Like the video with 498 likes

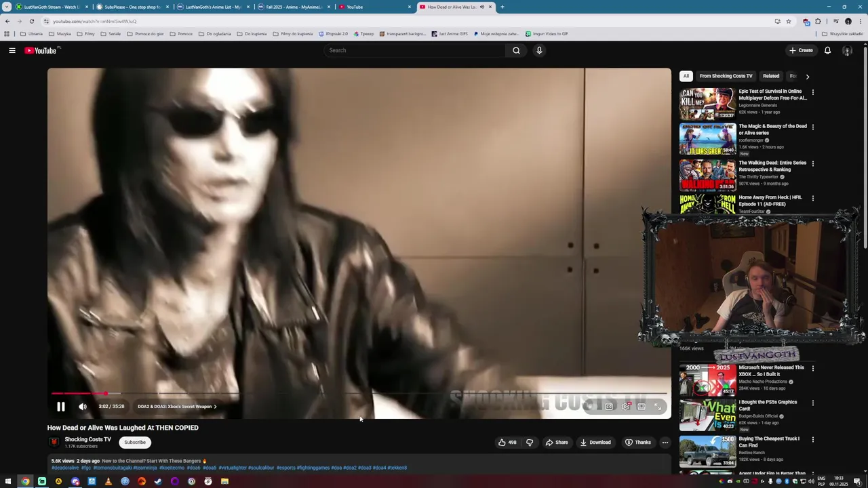coord(507,443)
